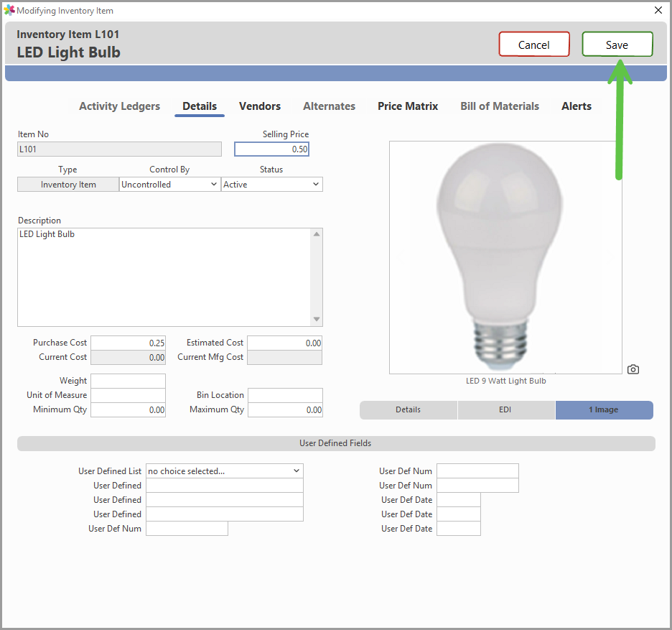Open the Activity Ledgers tab
Image resolution: width=672 pixels, height=630 pixels.
119,106
